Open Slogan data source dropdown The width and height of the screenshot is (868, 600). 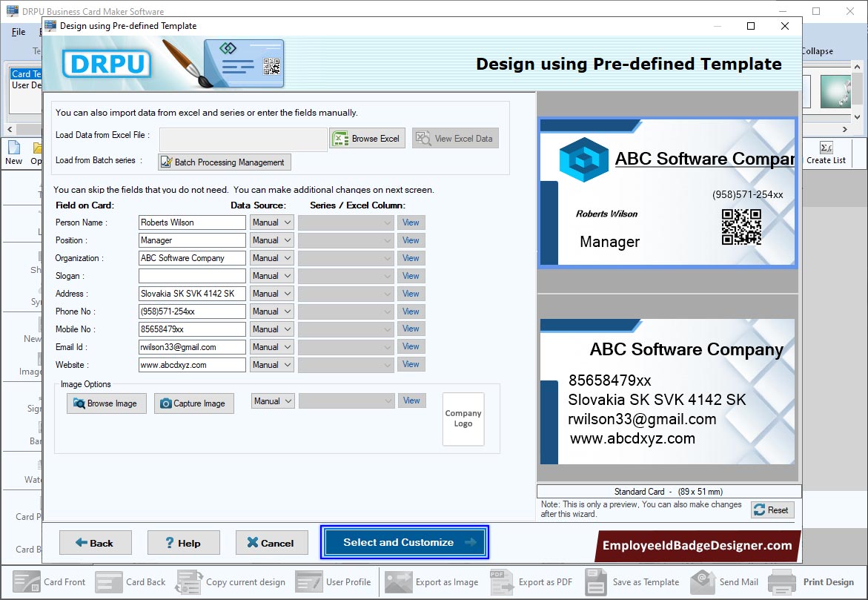coord(272,275)
